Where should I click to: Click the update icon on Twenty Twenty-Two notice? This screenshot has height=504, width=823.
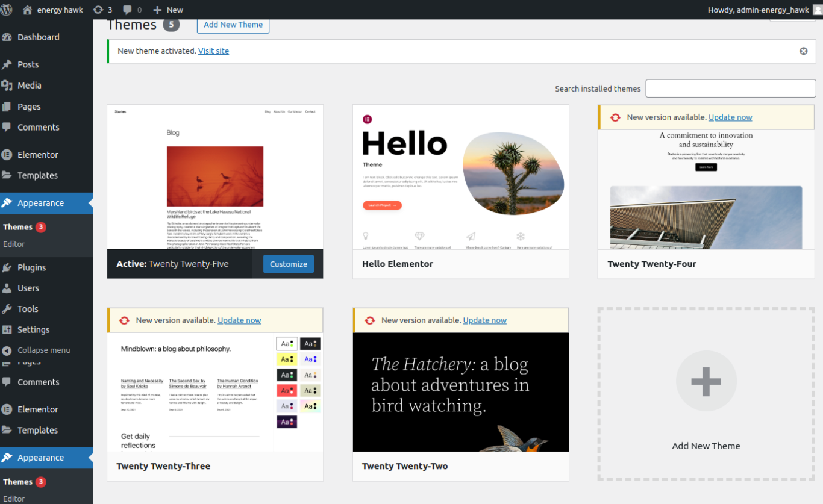click(370, 320)
